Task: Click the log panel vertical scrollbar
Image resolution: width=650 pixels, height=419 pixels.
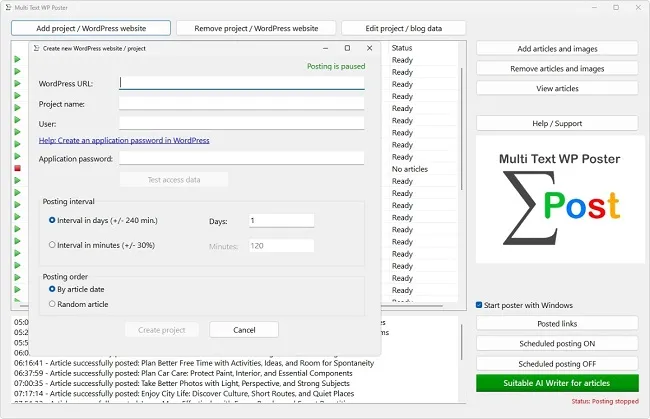Action: [461, 342]
